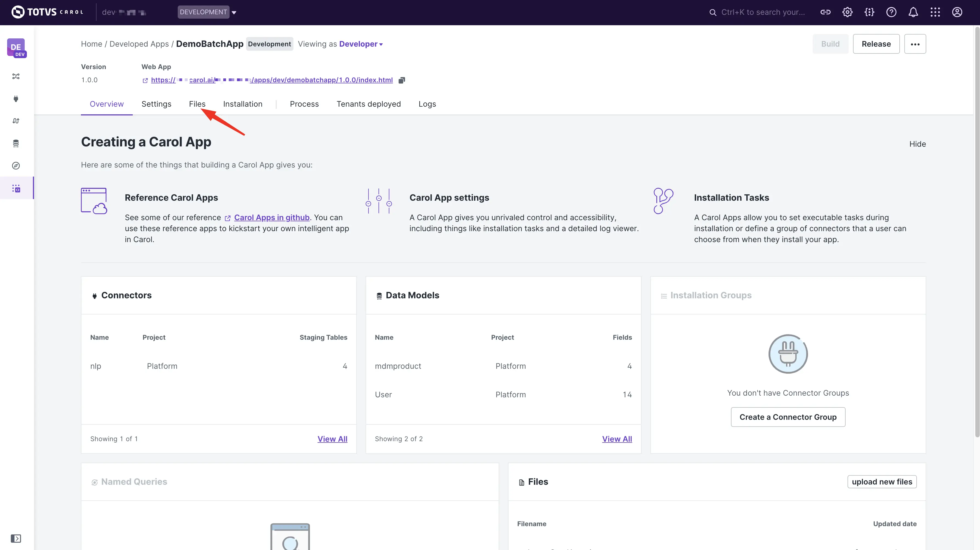Open the notifications bell
The image size is (980, 550).
click(x=913, y=12)
